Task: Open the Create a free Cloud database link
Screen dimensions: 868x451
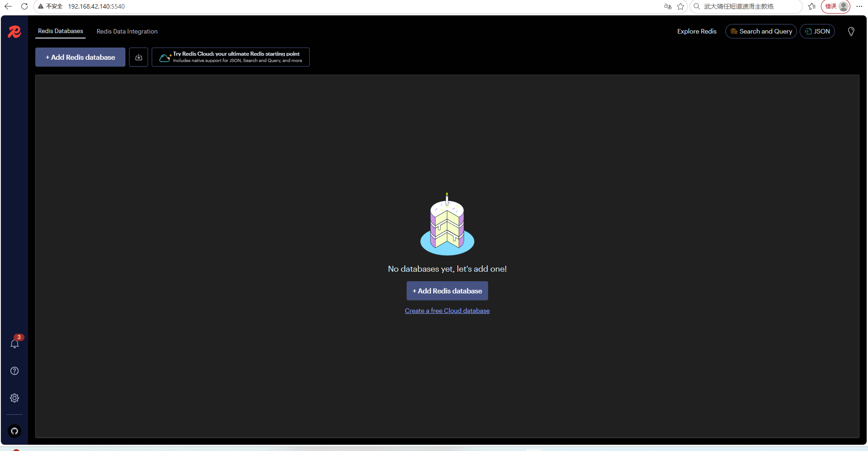Action: pyautogui.click(x=447, y=311)
